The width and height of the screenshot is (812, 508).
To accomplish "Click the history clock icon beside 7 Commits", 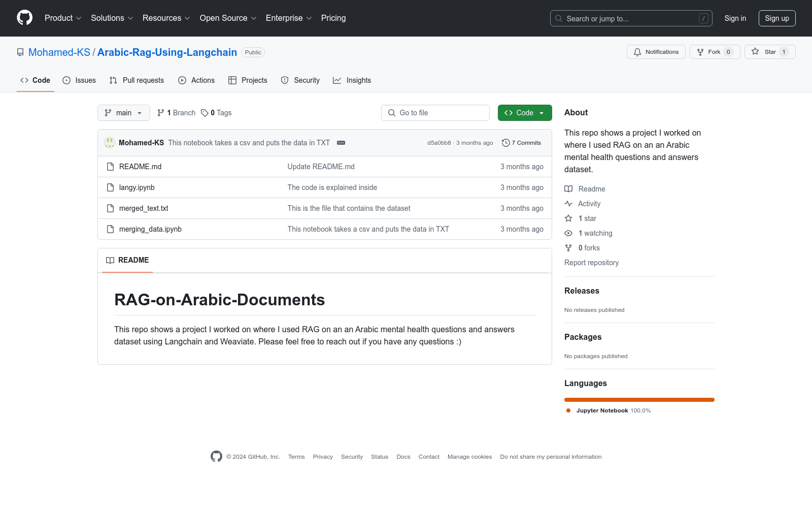I will click(x=505, y=143).
